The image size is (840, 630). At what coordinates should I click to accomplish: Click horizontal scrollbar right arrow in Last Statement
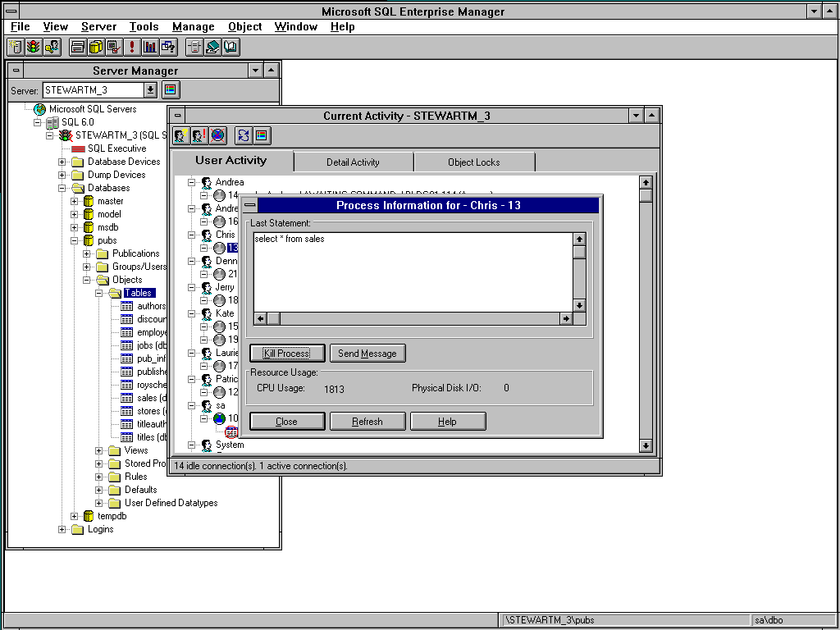point(566,318)
